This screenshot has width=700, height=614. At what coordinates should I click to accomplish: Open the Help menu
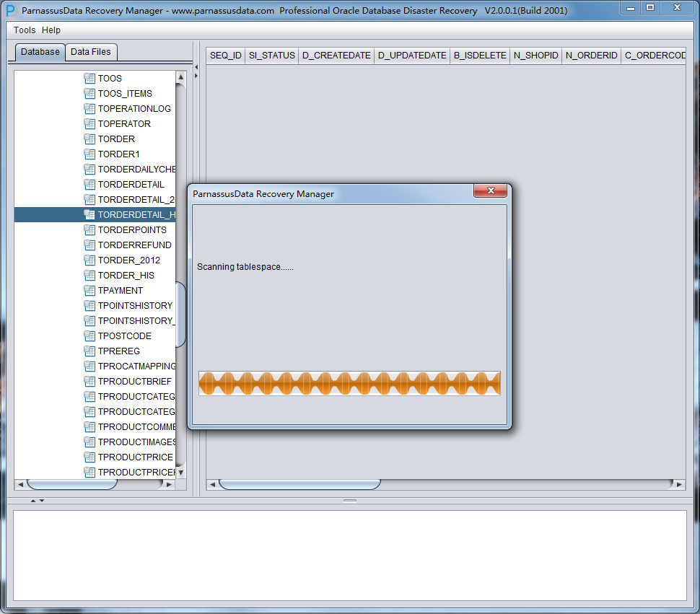[51, 30]
